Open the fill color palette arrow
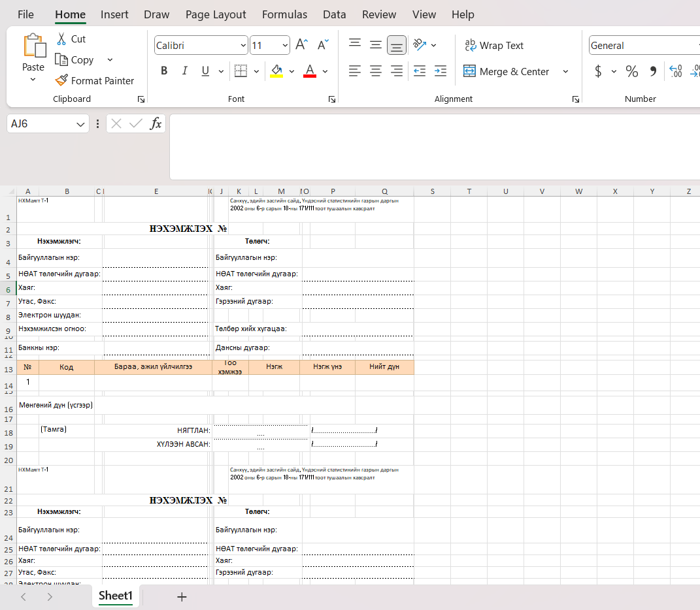This screenshot has width=700, height=610. click(292, 71)
